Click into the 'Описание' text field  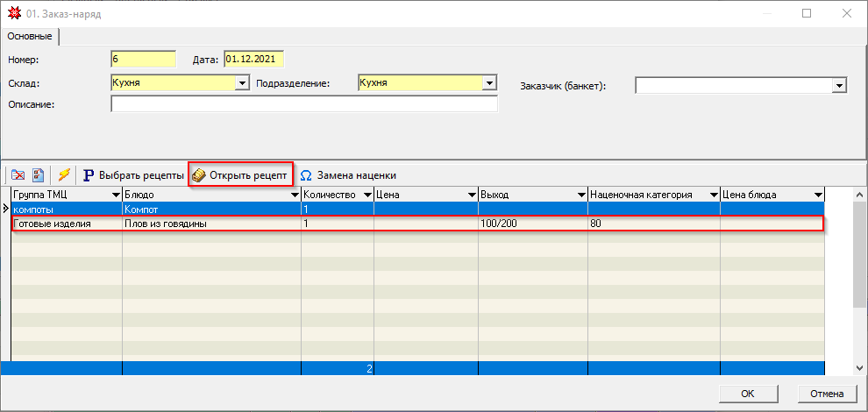303,104
